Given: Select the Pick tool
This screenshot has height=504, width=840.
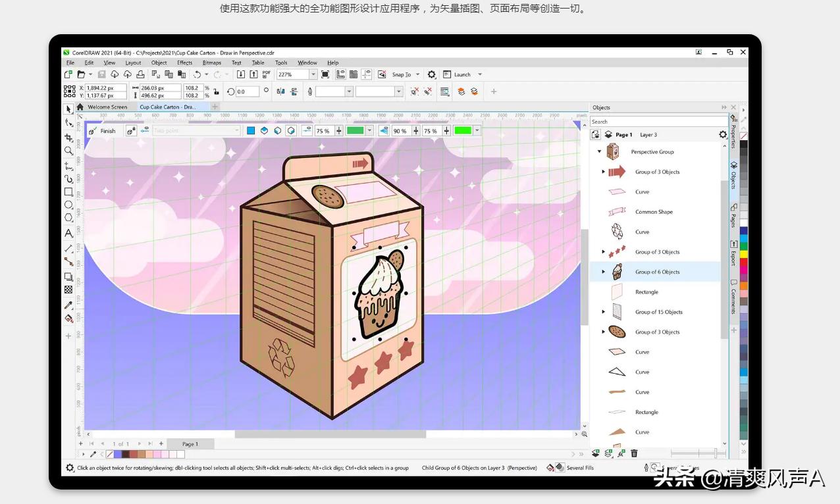Looking at the screenshot, I should [x=68, y=108].
